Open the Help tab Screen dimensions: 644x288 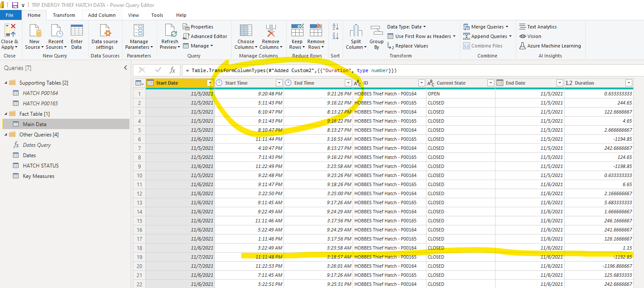click(181, 15)
